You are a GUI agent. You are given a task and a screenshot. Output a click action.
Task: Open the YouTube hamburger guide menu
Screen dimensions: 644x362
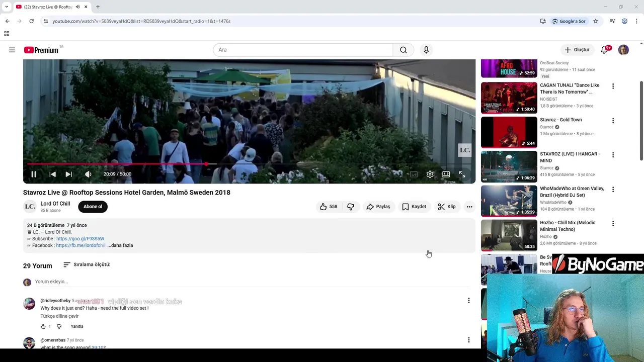coord(12,50)
